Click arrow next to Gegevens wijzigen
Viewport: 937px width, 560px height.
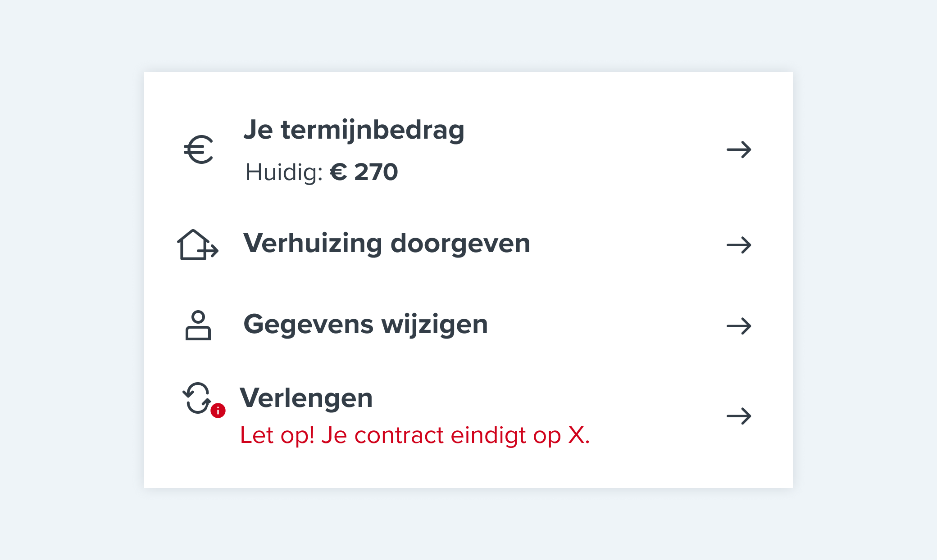coord(739,326)
